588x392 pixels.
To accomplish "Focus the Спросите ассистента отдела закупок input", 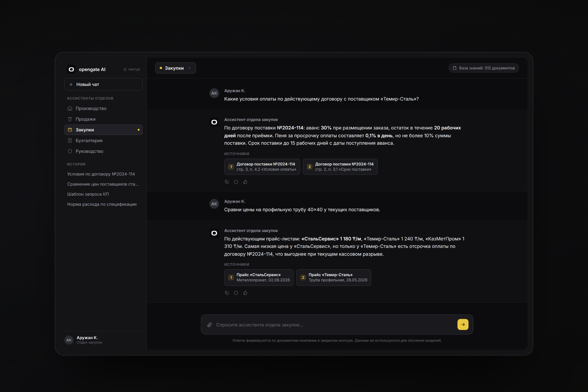I will pyautogui.click(x=334, y=325).
